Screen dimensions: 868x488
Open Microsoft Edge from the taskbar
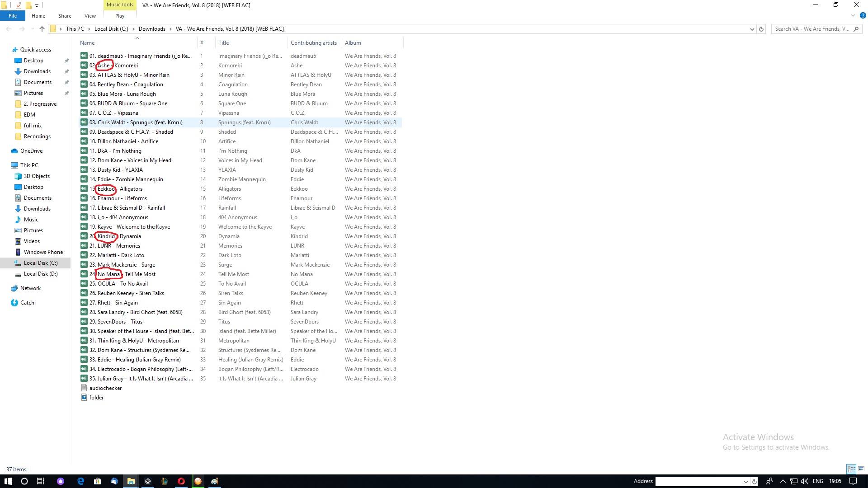81,481
